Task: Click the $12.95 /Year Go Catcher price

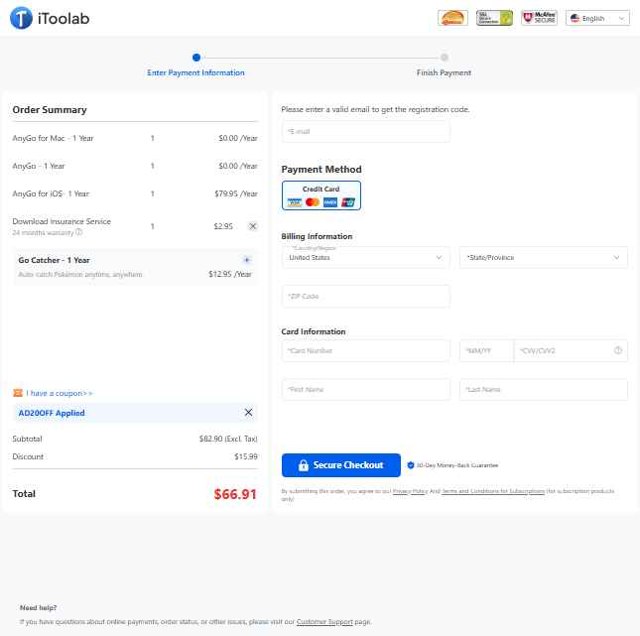Action: point(230,274)
